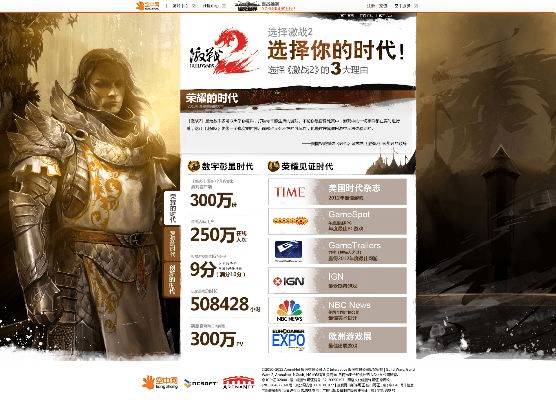This screenshot has width=556, height=400.
Task: Click the KongZhong logo in the footer
Action: point(160,383)
